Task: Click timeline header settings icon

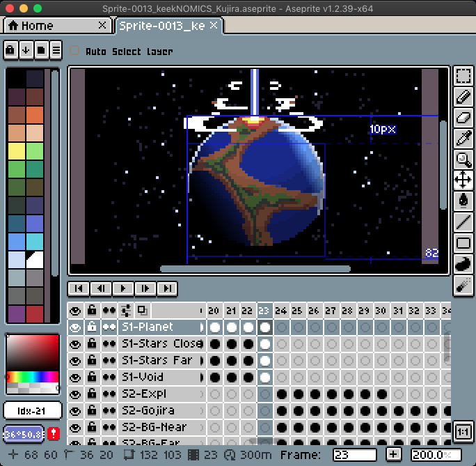Action: [x=126, y=311]
